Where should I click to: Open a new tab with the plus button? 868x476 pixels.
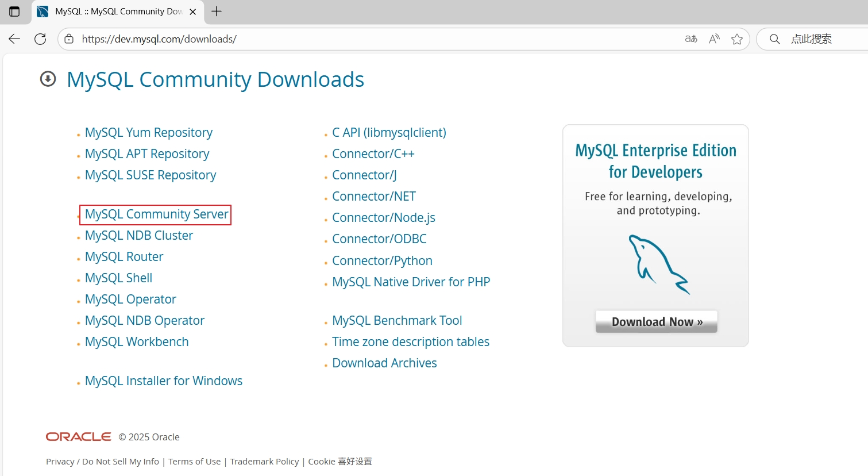pos(217,11)
